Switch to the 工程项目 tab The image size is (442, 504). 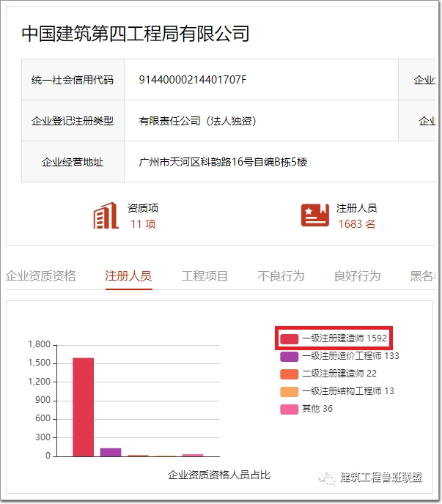[205, 275]
